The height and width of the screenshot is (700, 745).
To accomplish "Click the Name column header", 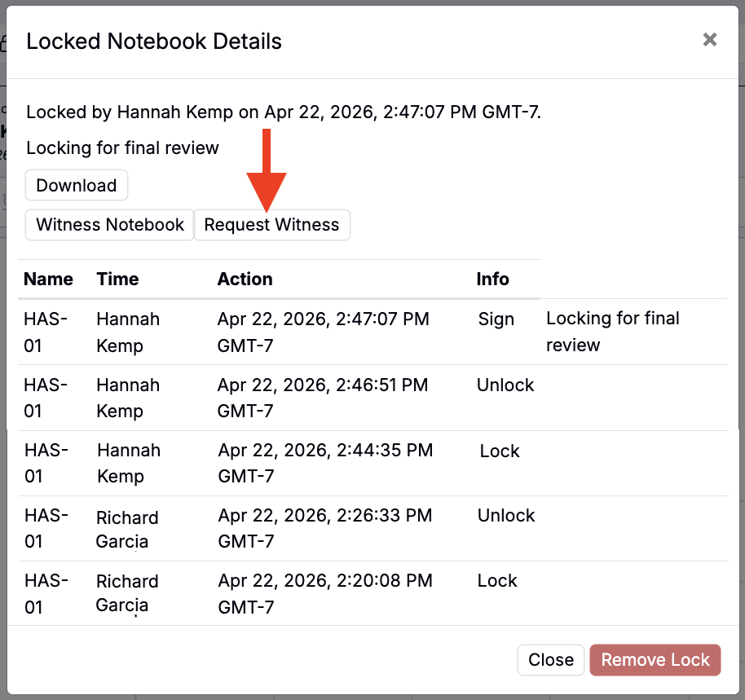I will [x=48, y=279].
